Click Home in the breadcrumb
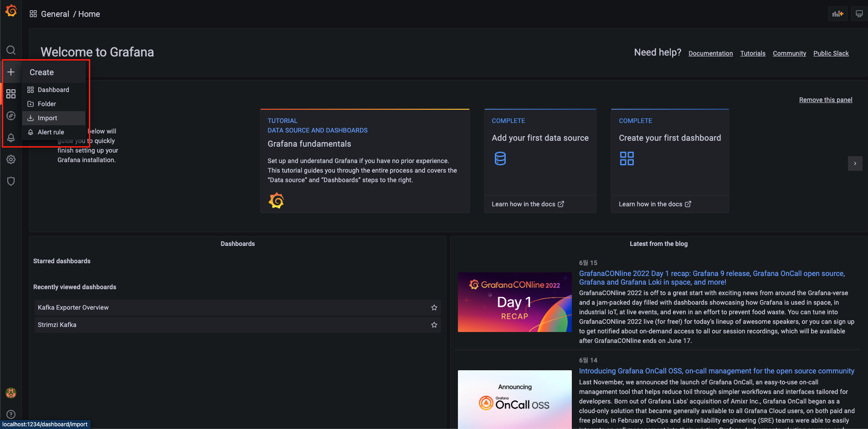Screen dimensions: 868x429 click(89, 14)
